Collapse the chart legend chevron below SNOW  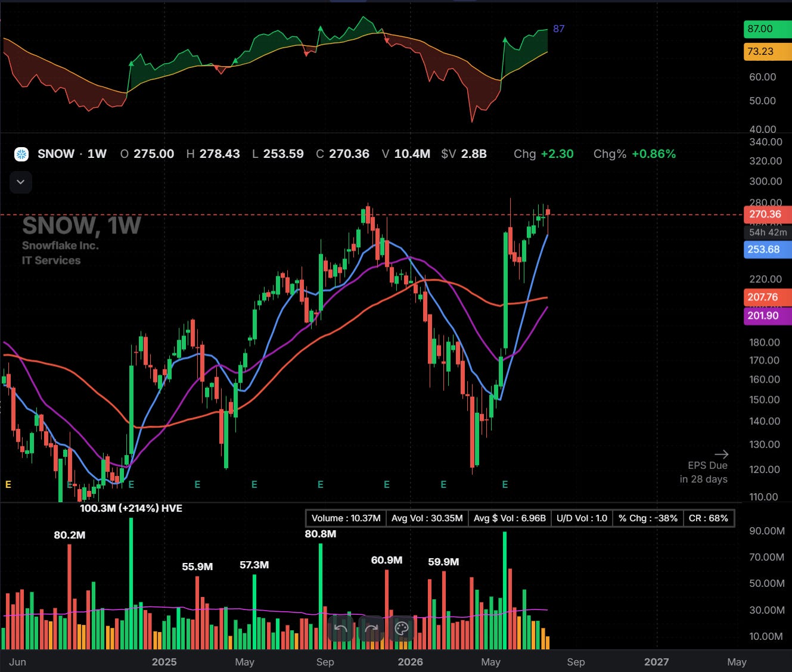pos(21,182)
